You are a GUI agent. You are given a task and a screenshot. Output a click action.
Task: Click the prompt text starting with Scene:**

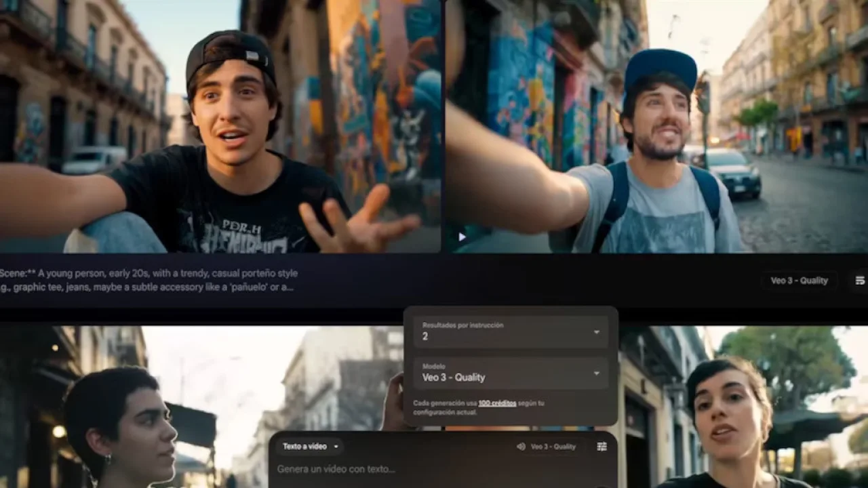point(149,280)
